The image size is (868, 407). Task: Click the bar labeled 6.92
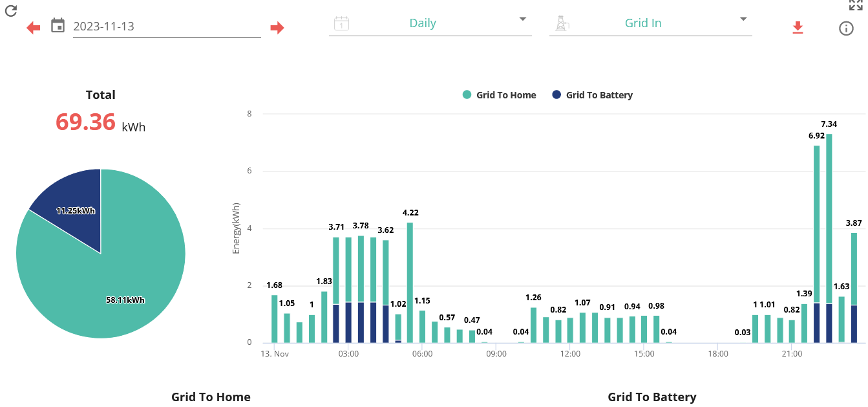(817, 244)
